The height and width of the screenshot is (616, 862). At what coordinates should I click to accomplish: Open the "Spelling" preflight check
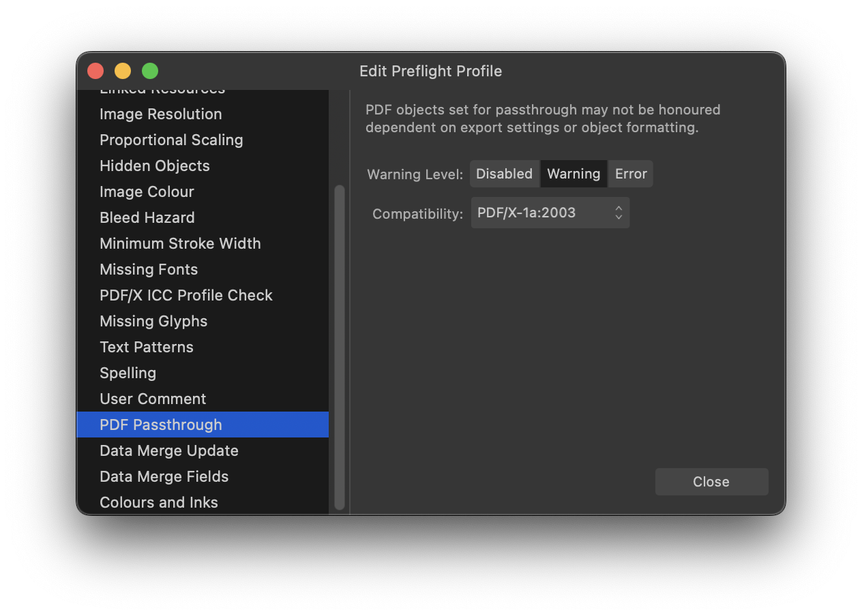pos(128,373)
